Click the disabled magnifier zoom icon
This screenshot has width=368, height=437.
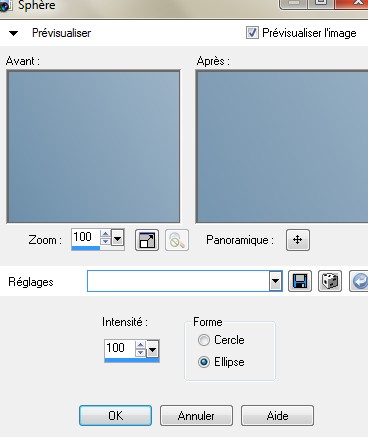click(x=177, y=240)
